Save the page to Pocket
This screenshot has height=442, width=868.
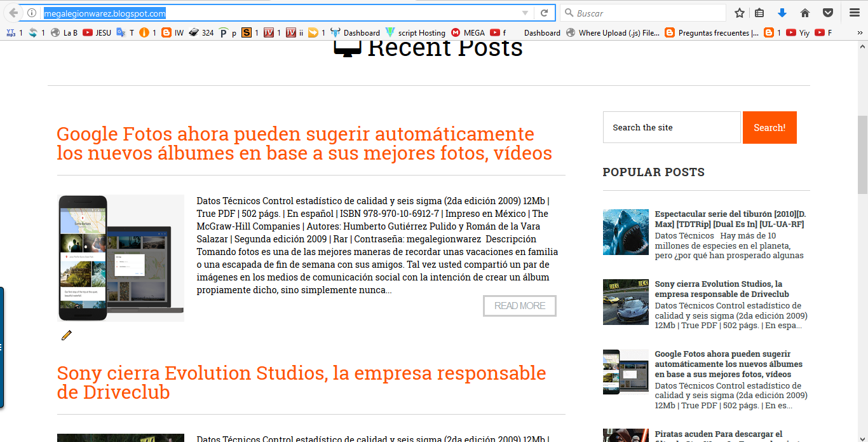tap(828, 13)
